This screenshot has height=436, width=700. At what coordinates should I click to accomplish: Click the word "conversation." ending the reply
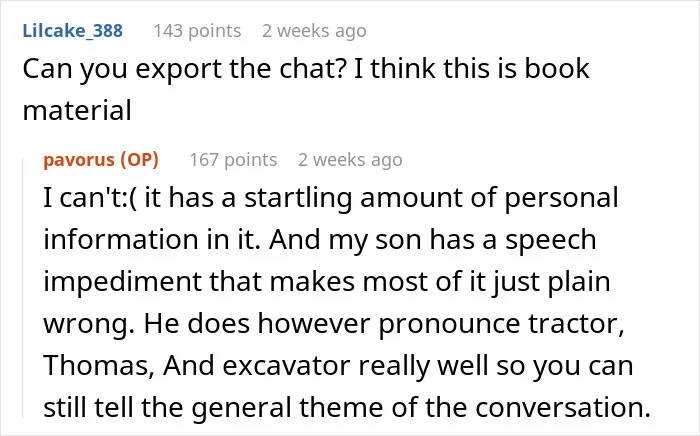(x=562, y=407)
